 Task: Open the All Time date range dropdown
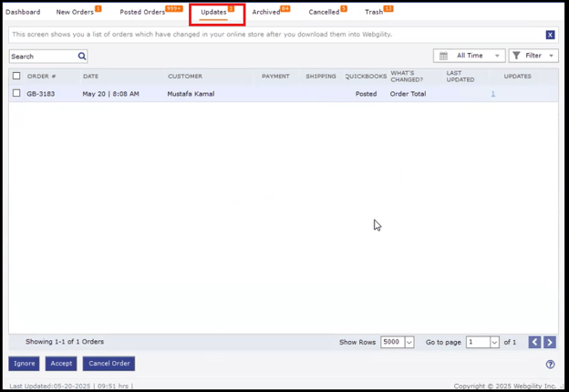pyautogui.click(x=471, y=56)
